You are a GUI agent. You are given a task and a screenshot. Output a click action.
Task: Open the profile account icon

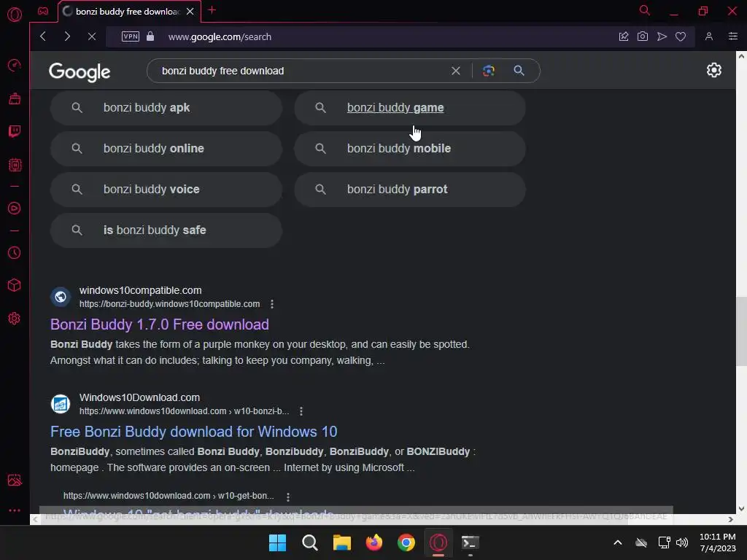tap(709, 36)
